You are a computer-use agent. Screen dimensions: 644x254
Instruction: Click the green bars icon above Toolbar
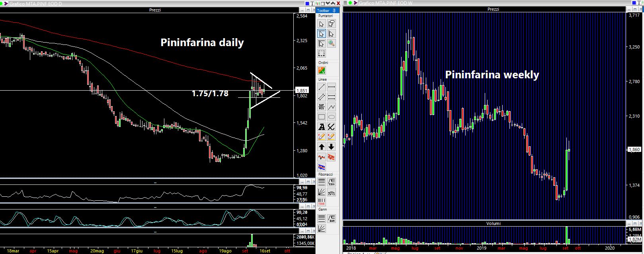point(318,3)
